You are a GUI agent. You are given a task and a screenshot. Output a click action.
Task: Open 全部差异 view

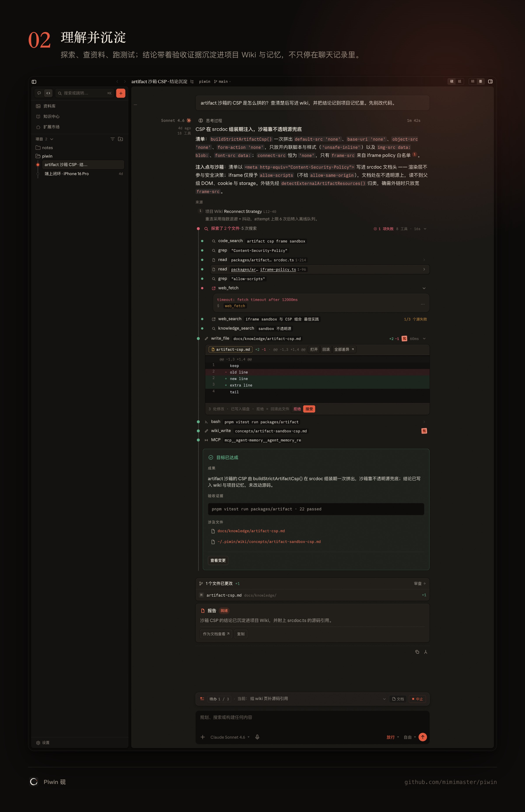point(344,350)
